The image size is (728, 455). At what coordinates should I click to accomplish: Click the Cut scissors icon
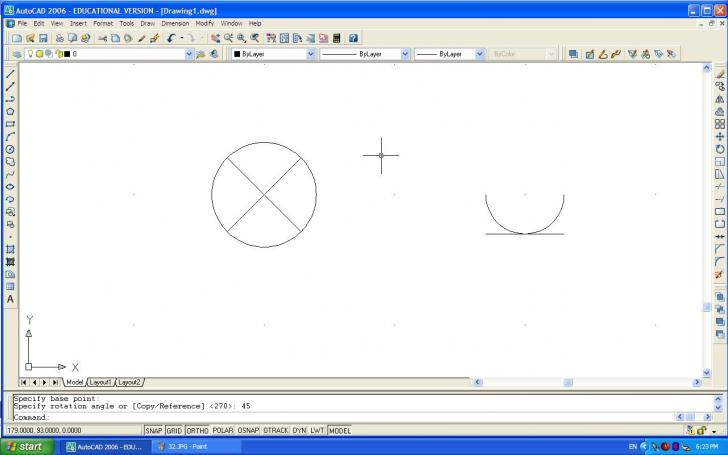[x=103, y=38]
